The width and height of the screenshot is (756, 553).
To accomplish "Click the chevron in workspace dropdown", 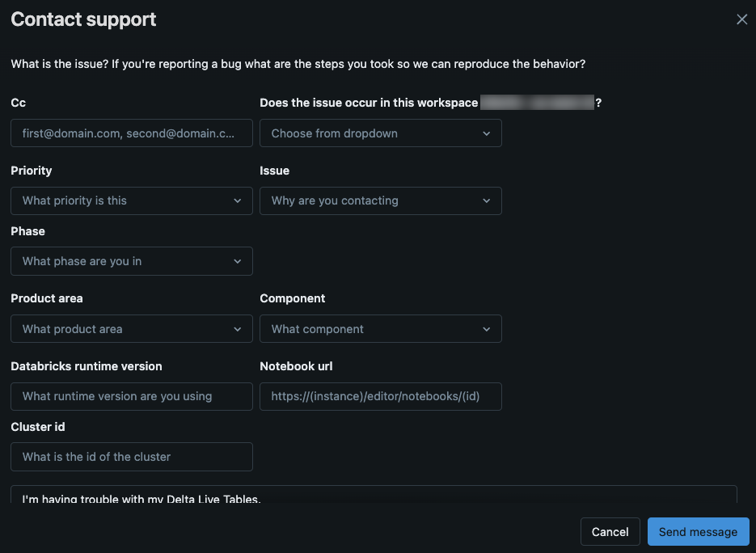I will 487,133.
